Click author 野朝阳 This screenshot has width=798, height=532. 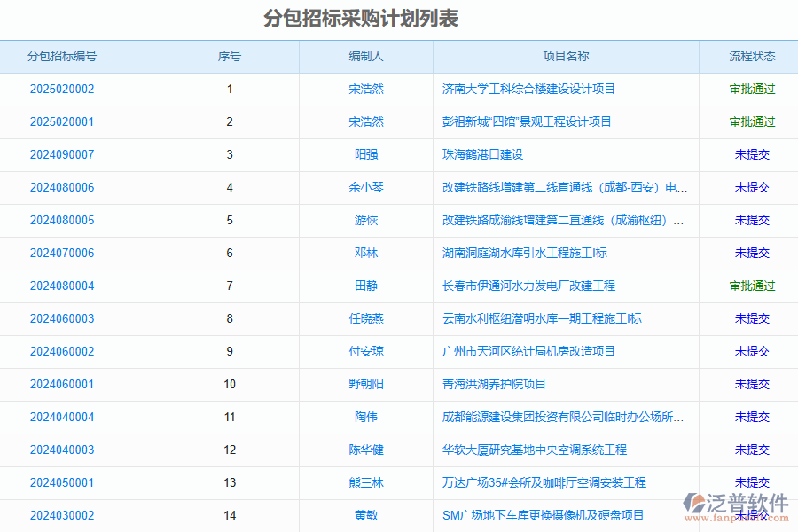tap(366, 384)
